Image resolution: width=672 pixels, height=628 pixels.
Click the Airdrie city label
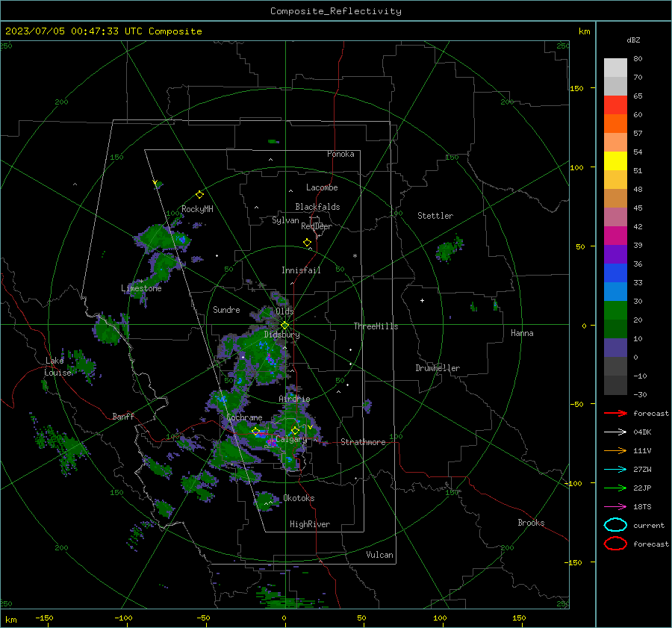click(x=294, y=399)
